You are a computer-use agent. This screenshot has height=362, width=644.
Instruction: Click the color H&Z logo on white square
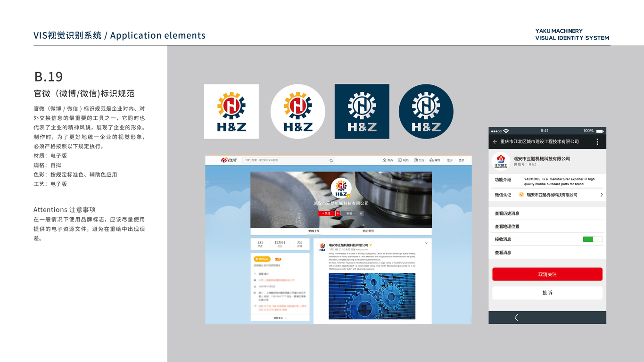click(231, 112)
